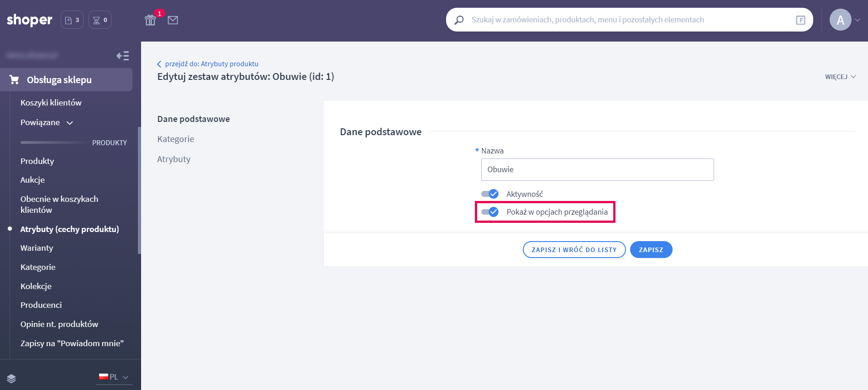Disable Pokaż w opcjach przeglądania switch
The width and height of the screenshot is (868, 390).
(490, 212)
